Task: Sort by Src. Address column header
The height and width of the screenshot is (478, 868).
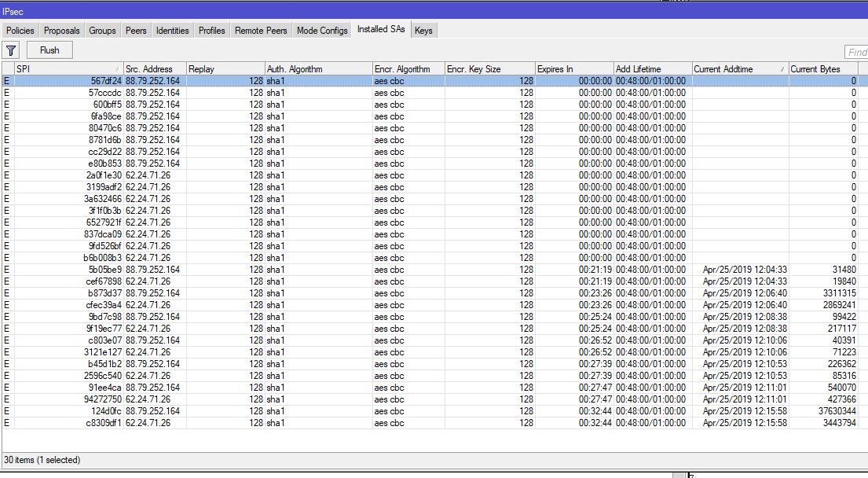Action: pyautogui.click(x=155, y=68)
